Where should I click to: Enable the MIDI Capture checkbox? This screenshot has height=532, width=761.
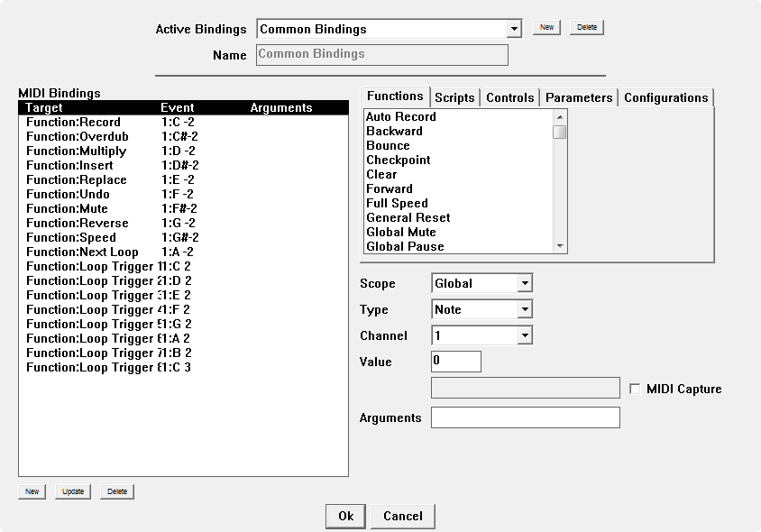coord(635,389)
